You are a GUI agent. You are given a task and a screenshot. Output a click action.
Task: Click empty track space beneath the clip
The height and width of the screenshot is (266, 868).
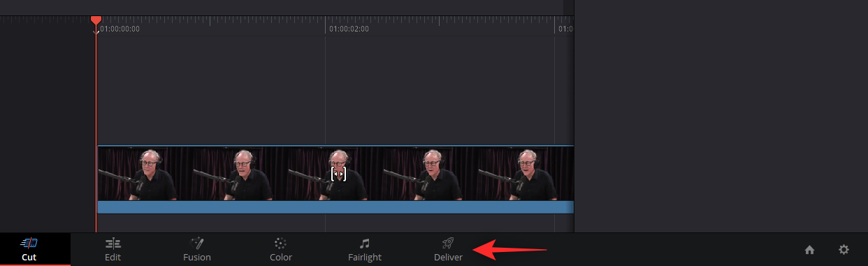coord(335,223)
